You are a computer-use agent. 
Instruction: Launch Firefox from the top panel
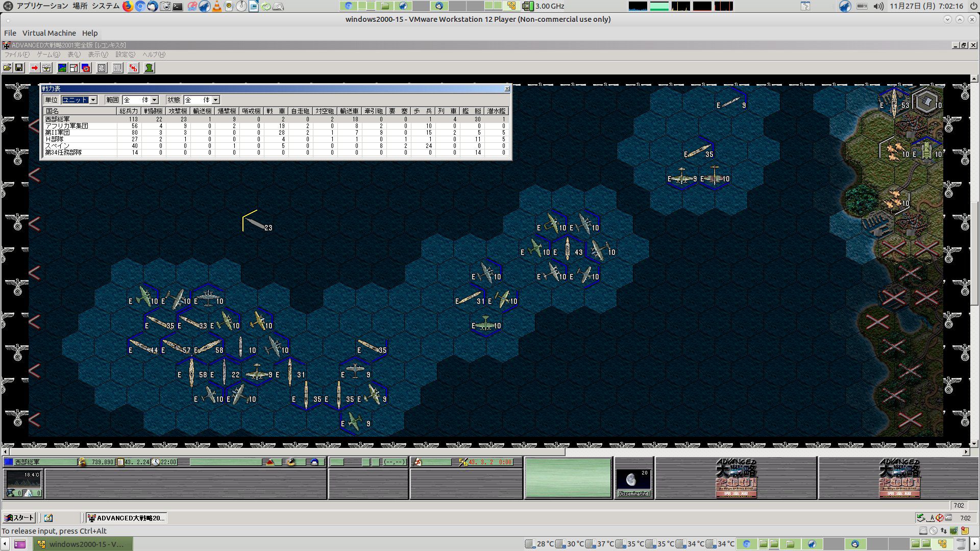(128, 6)
